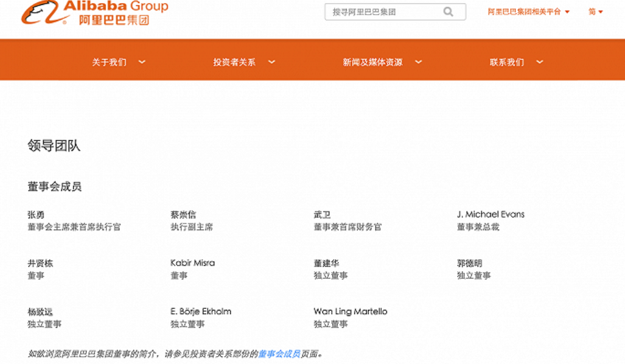The width and height of the screenshot is (625, 364).
Task: Expand chevron next to 投资者关系
Action: 271,62
